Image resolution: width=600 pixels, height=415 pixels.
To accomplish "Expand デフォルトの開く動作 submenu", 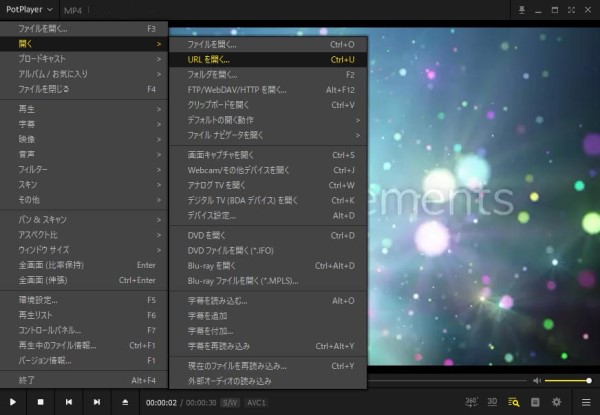I will point(268,120).
